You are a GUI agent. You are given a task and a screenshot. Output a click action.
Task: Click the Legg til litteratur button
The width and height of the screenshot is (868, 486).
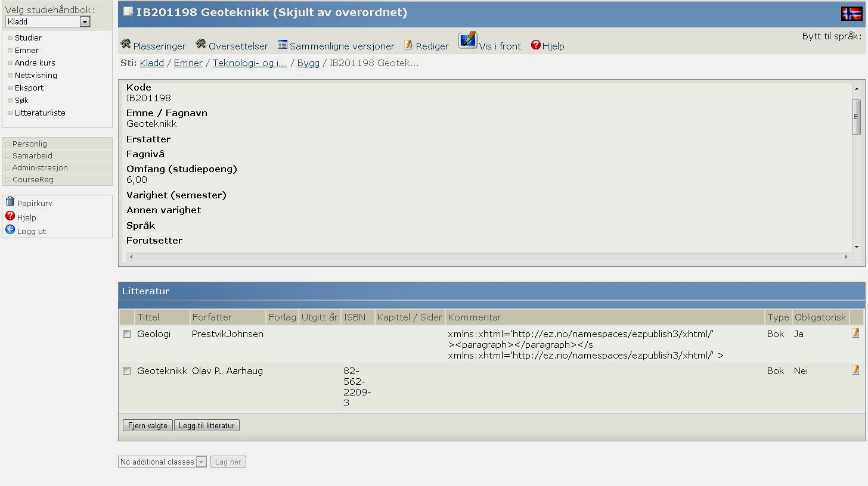point(207,425)
